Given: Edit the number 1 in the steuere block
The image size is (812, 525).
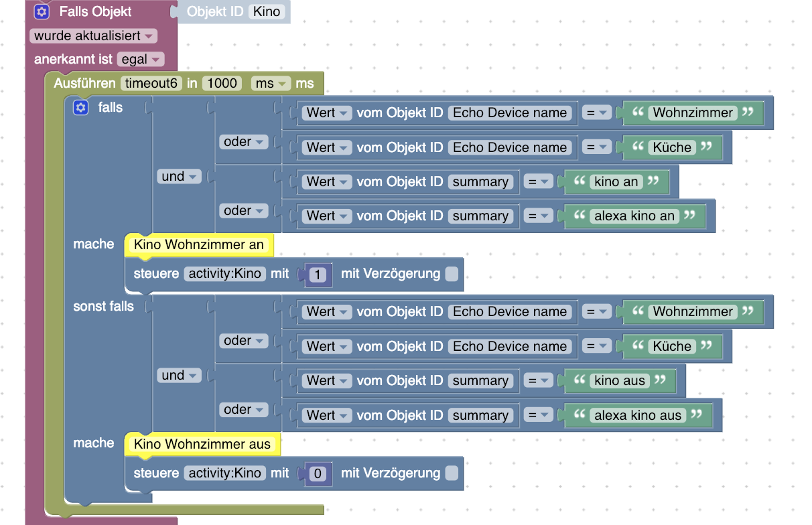Looking at the screenshot, I should click(x=319, y=275).
